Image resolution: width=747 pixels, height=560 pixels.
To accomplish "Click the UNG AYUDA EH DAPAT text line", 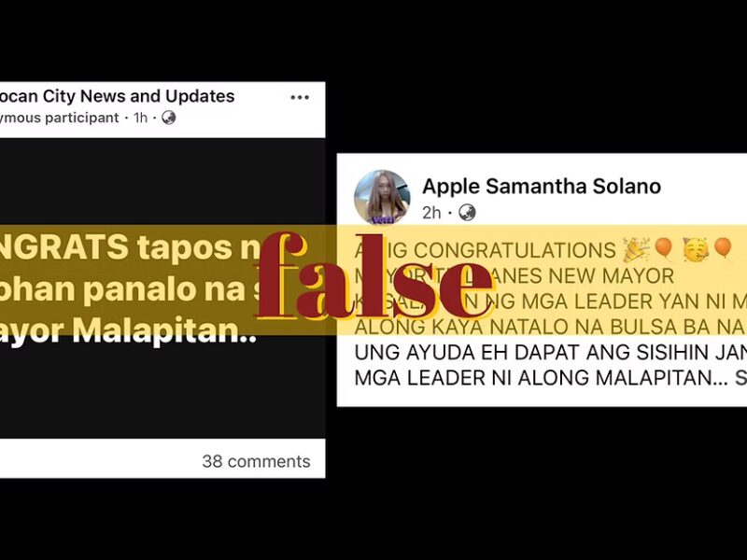I will pyautogui.click(x=551, y=353).
